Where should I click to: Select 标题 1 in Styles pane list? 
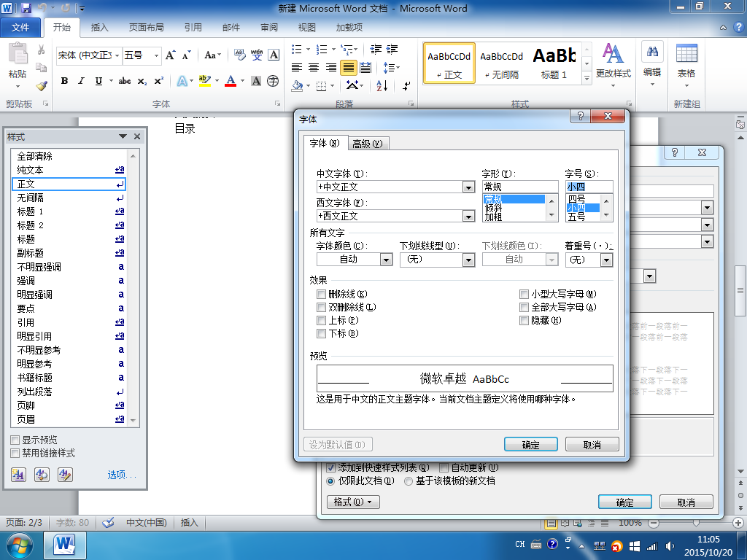pyautogui.click(x=68, y=211)
